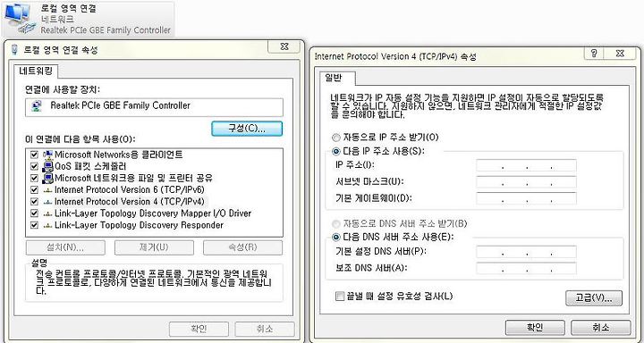Select 자동으로 IP 주소 받기 radio button
This screenshot has width=644, height=343.
point(336,137)
